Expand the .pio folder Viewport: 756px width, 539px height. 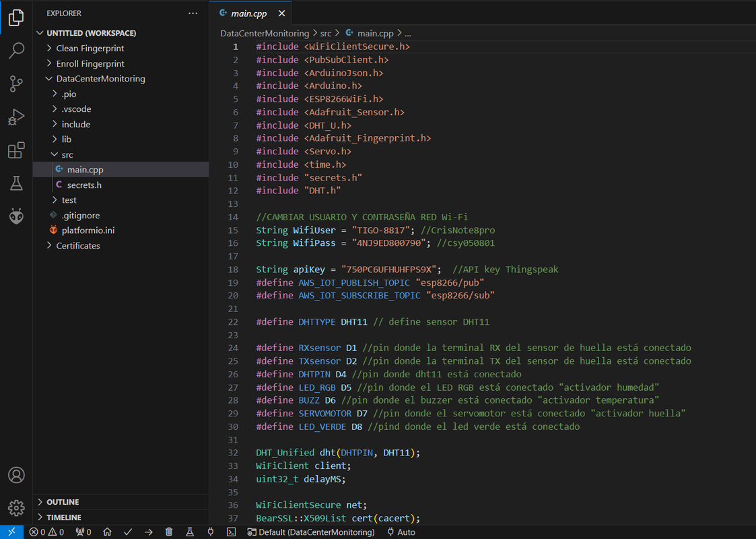[x=55, y=94]
